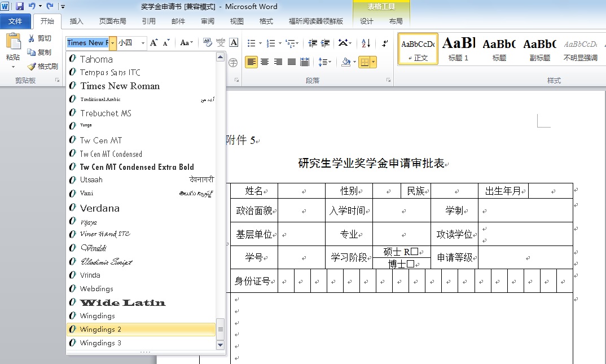The width and height of the screenshot is (606, 364).
Task: Toggle align text left
Action: (x=251, y=62)
